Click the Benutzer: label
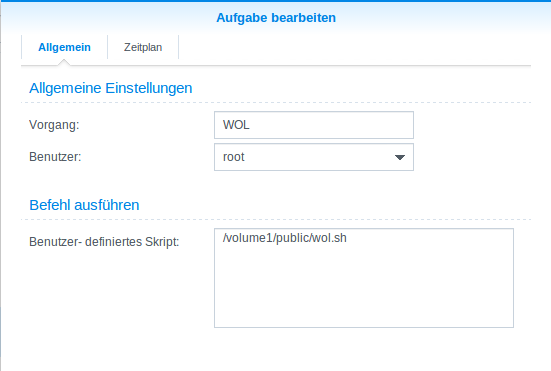 tap(55, 157)
